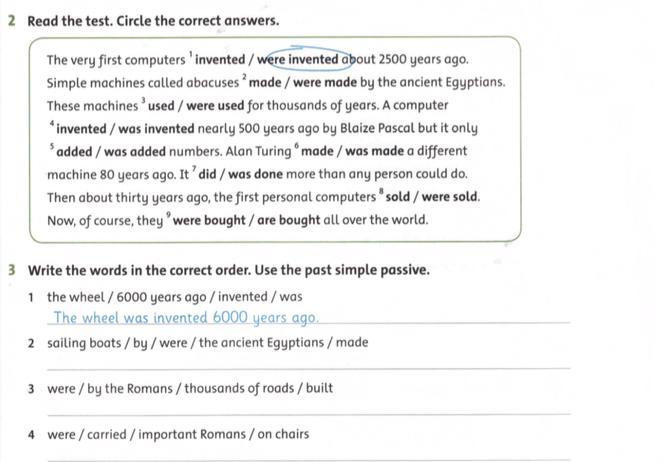Select 'invented' option in sentence 1
The image size is (664, 462).
[x=220, y=59]
